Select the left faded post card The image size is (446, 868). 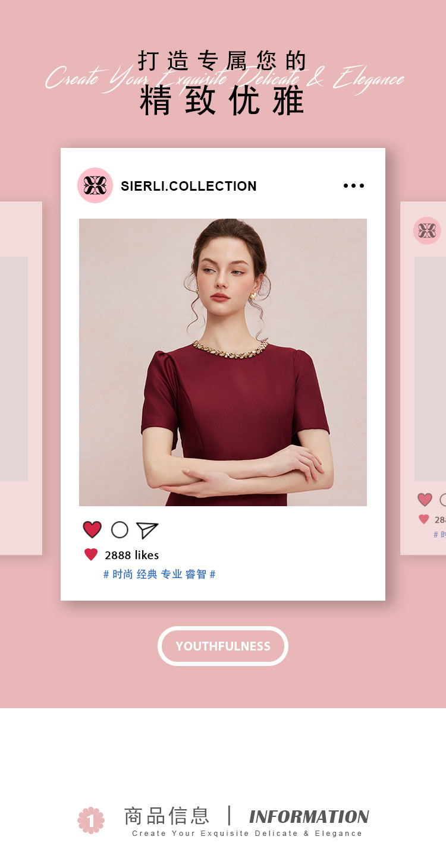click(21, 378)
